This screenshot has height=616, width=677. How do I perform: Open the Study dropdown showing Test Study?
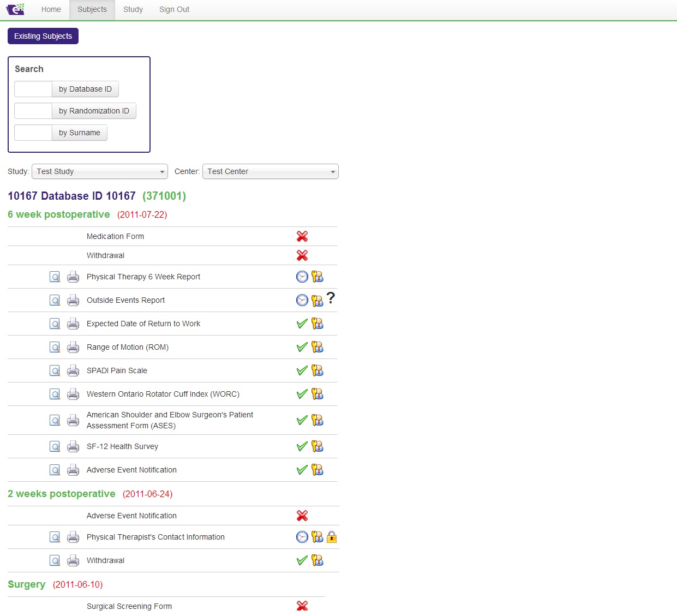click(100, 172)
